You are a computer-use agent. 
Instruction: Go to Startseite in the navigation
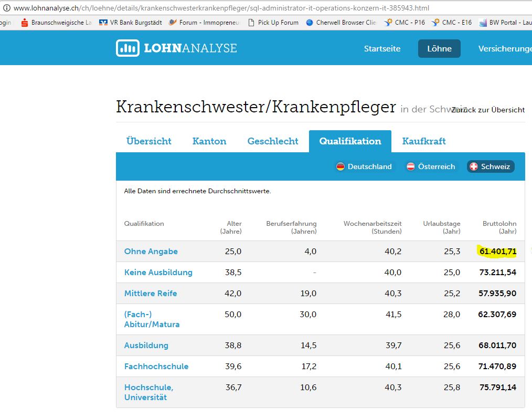382,48
